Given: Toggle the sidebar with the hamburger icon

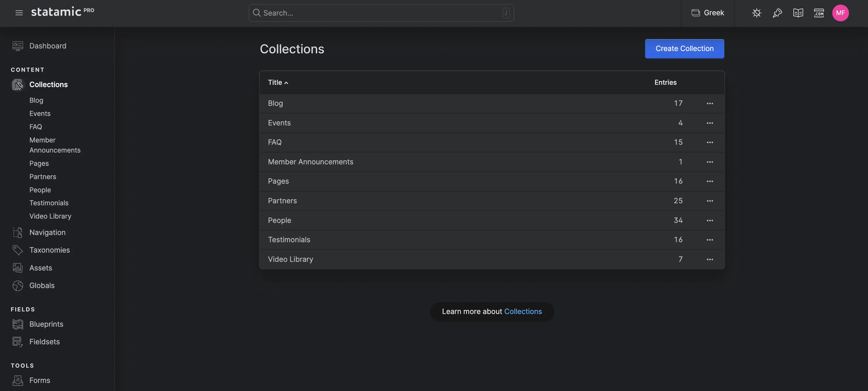Looking at the screenshot, I should (x=19, y=12).
